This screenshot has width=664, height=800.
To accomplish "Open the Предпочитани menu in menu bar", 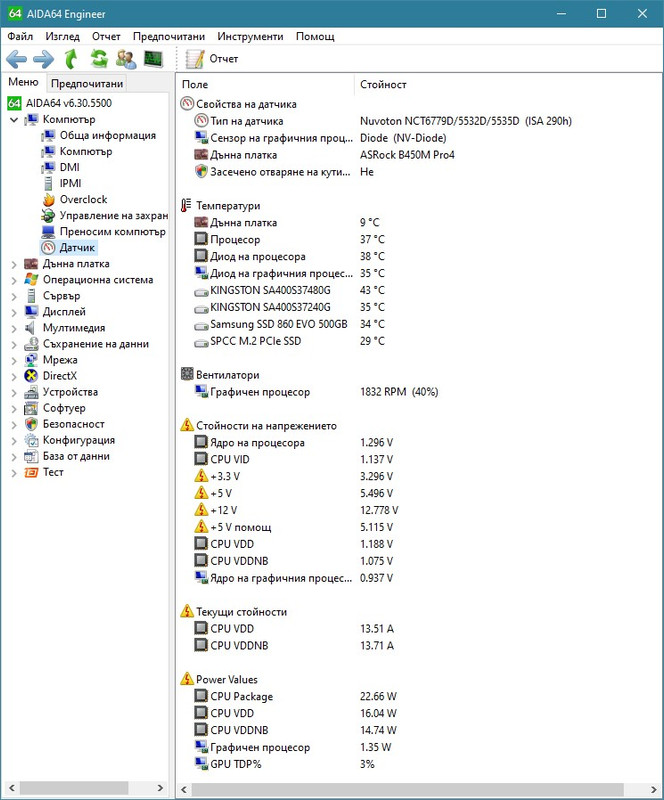I will click(x=168, y=36).
